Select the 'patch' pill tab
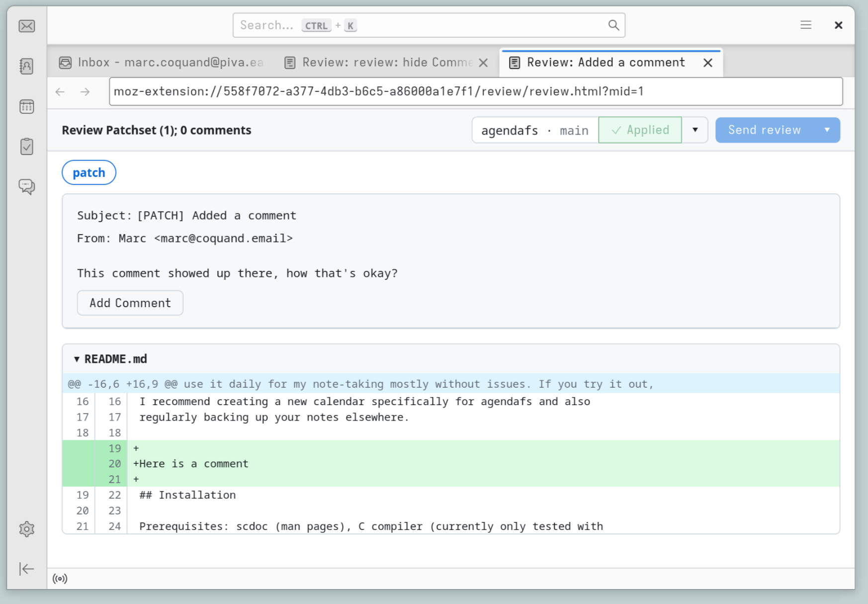This screenshot has height=604, width=868. (89, 173)
